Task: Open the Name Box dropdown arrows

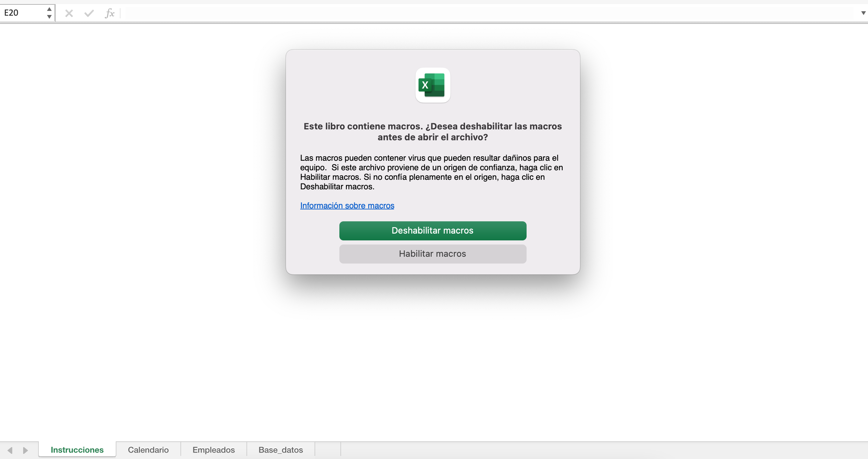Action: (49, 13)
